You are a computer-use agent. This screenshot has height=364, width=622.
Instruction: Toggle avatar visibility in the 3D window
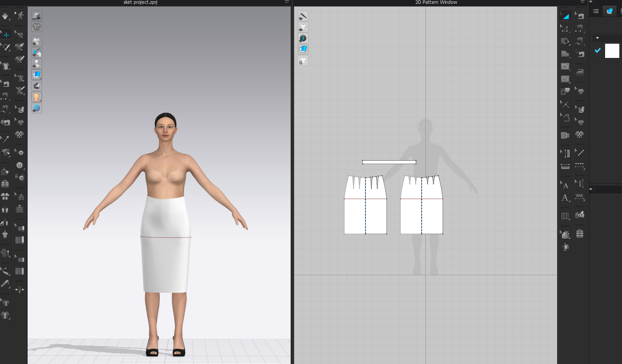(36, 64)
